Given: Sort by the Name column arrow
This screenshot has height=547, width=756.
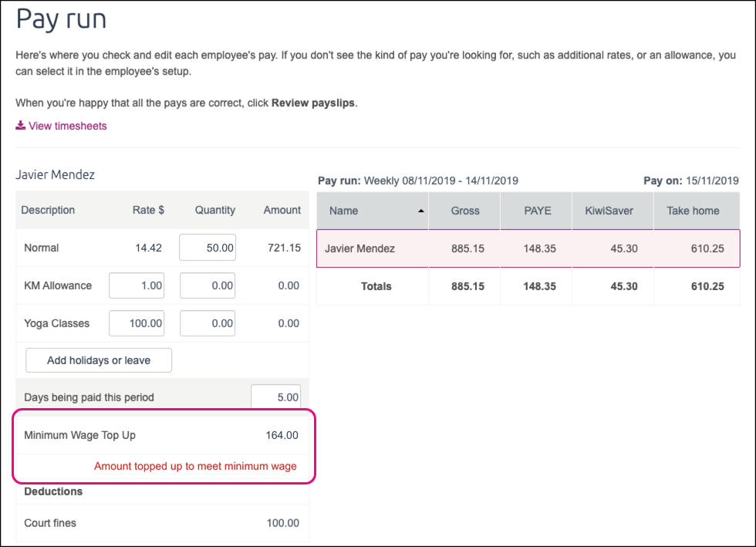Looking at the screenshot, I should click(x=420, y=211).
